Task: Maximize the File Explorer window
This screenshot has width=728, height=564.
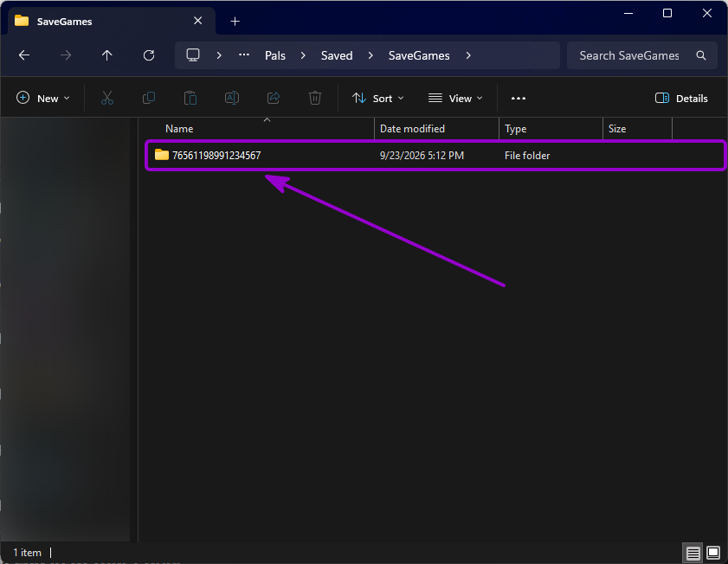Action: point(667,14)
